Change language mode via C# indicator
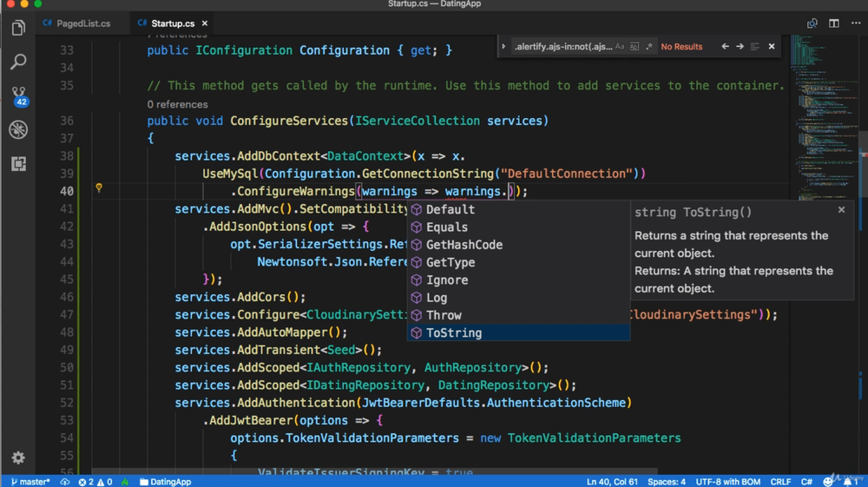The image size is (868, 487). pyautogui.click(x=806, y=482)
